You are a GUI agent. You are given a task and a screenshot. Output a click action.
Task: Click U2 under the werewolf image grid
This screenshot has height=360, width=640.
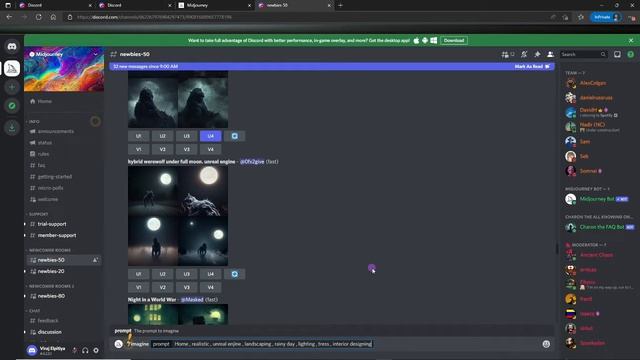[162, 274]
